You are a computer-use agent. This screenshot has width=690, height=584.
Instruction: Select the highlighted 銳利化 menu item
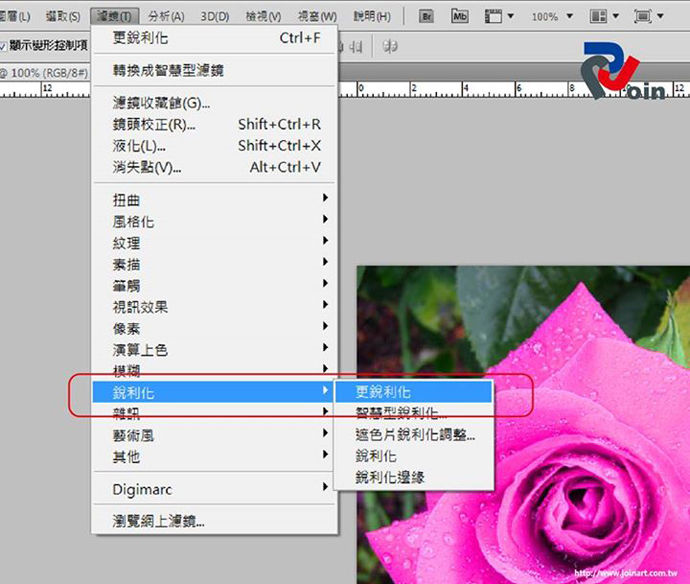[213, 392]
